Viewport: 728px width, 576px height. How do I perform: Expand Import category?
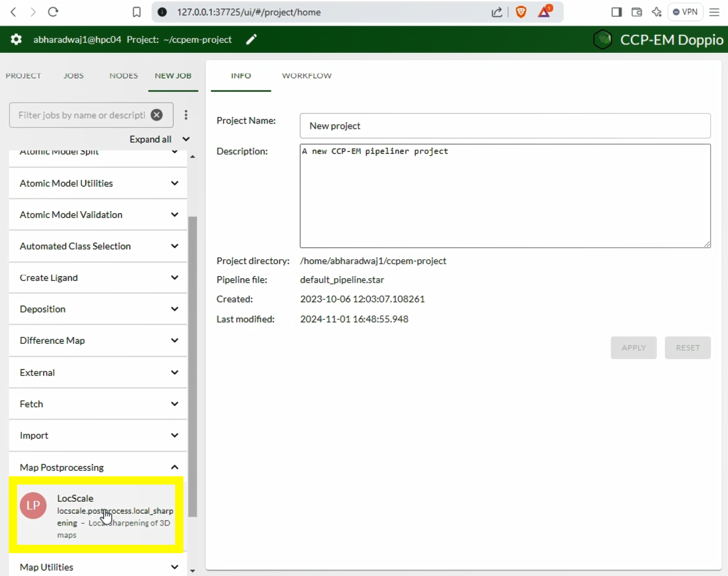98,436
